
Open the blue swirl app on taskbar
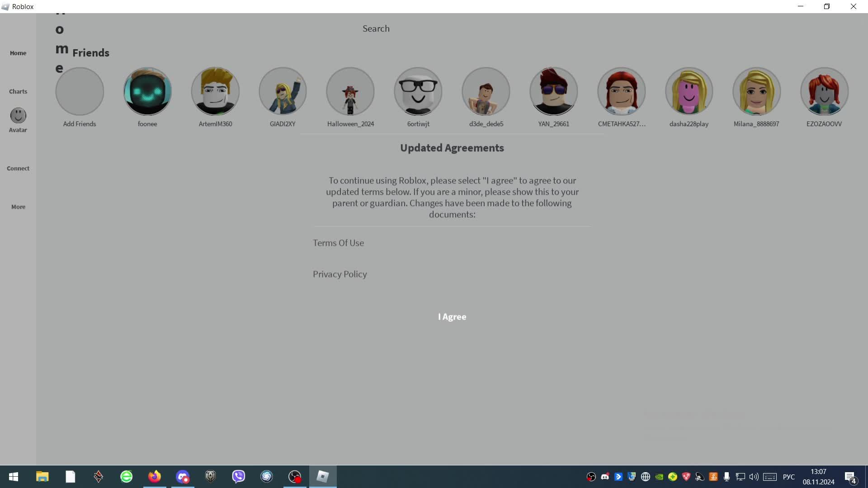[x=267, y=477]
